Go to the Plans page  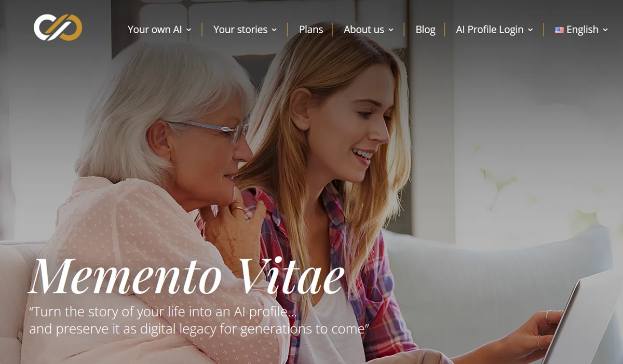311,30
